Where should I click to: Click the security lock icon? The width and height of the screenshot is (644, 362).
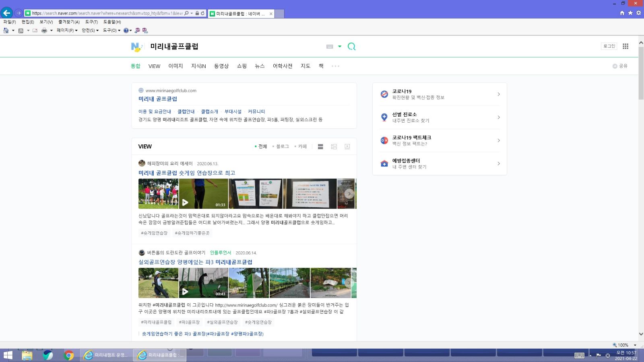point(197,13)
